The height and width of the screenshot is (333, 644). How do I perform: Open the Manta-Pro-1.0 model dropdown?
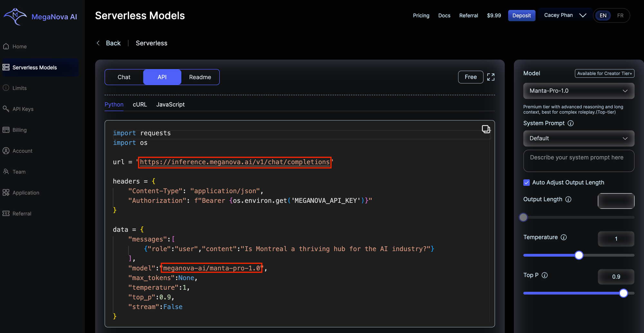[x=579, y=91]
